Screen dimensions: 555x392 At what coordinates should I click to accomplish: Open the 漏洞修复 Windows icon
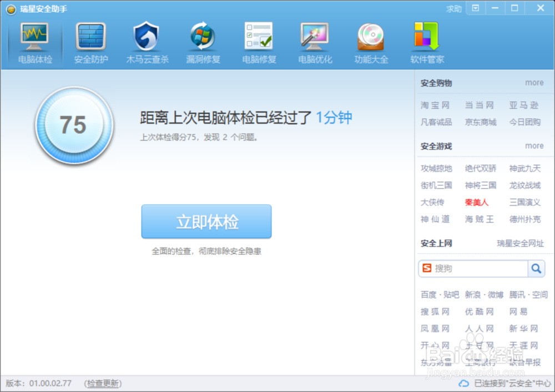point(203,37)
